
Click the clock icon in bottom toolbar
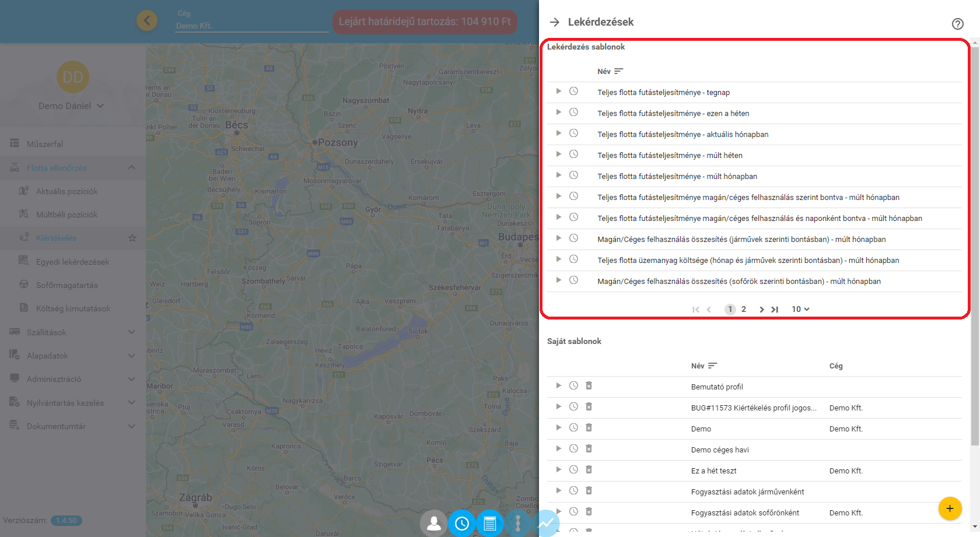click(461, 524)
